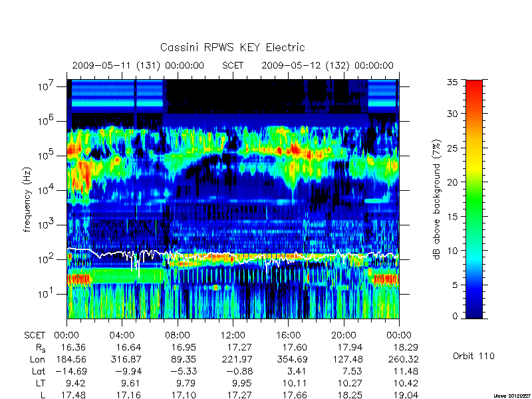Click the Lat value -5.33

tap(184, 371)
